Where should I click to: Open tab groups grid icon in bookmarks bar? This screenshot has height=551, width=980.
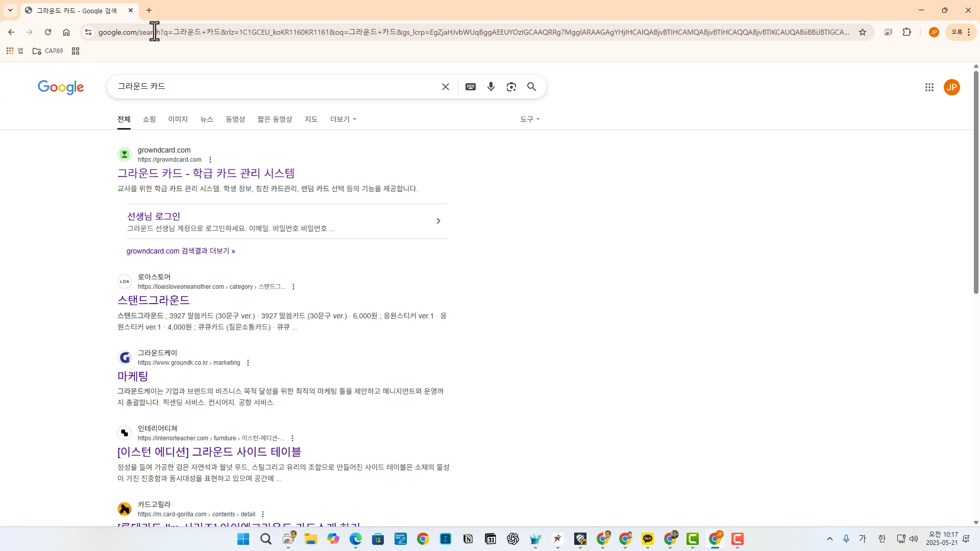[x=76, y=51]
